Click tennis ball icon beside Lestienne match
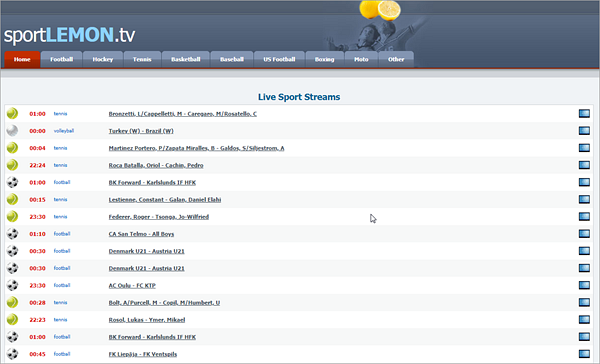This screenshot has width=600, height=364. [12, 199]
